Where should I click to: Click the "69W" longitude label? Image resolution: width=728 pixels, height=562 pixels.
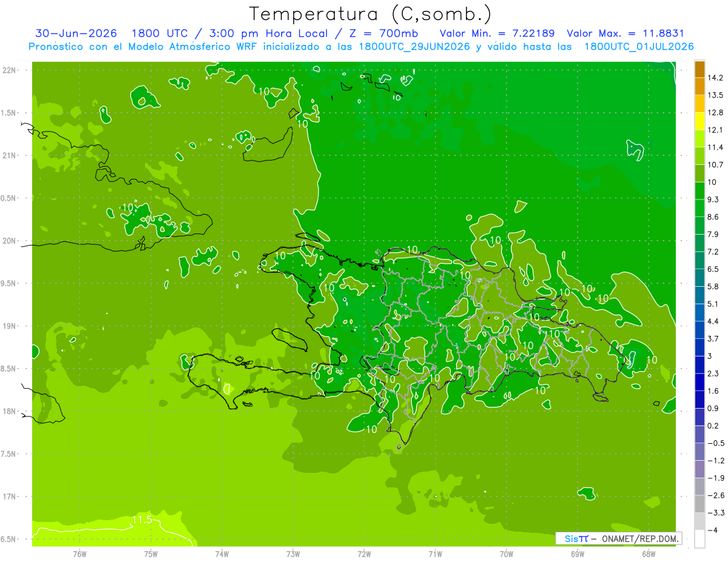(x=578, y=554)
